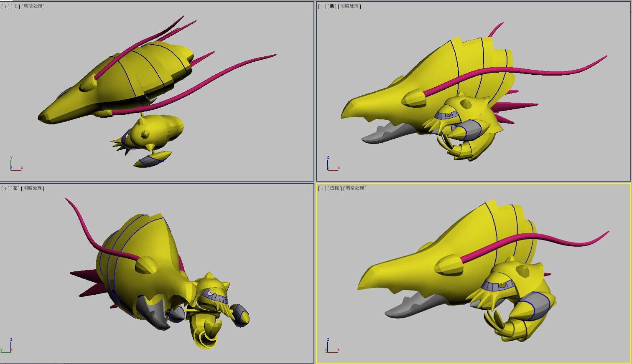Screen dimensions: 632x364
Task: Open the 左 view label menu
Action: click(x=15, y=188)
